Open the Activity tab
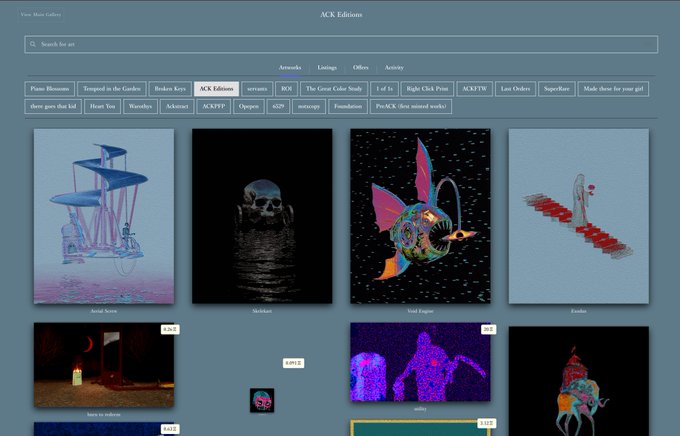This screenshot has height=436, width=680. pyautogui.click(x=394, y=67)
